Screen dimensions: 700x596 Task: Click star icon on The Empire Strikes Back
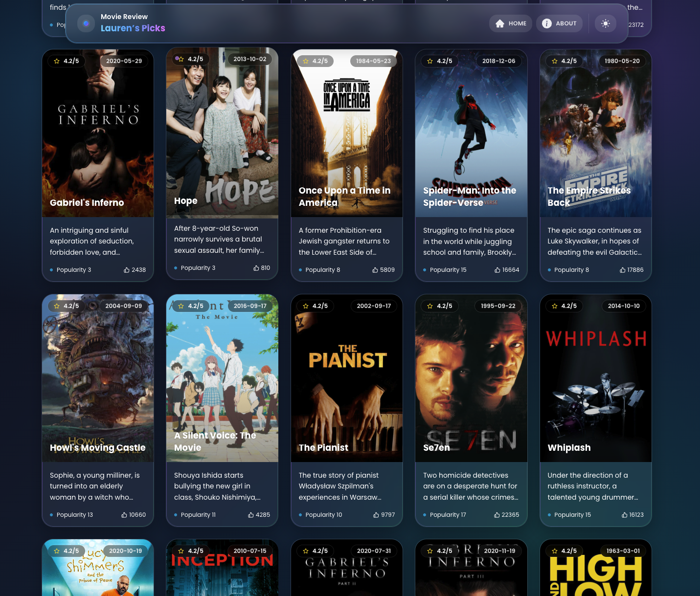(x=555, y=61)
